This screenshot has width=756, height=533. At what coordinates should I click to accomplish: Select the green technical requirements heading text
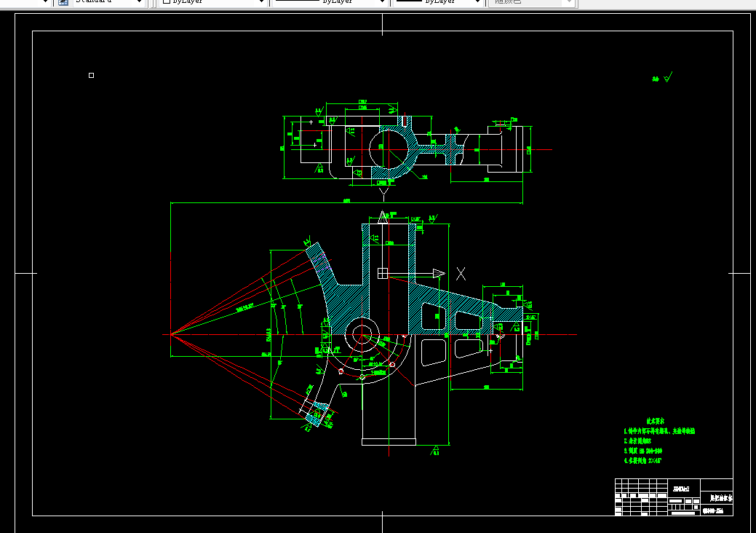coord(656,421)
